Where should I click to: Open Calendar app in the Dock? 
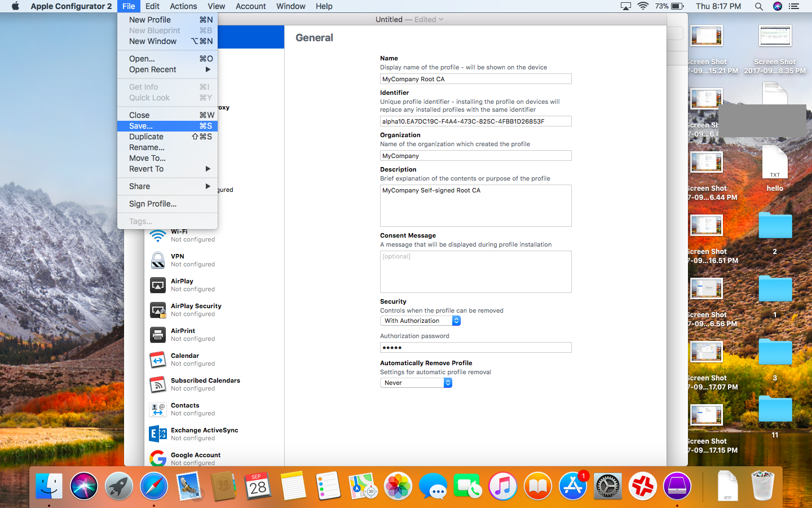click(x=258, y=486)
